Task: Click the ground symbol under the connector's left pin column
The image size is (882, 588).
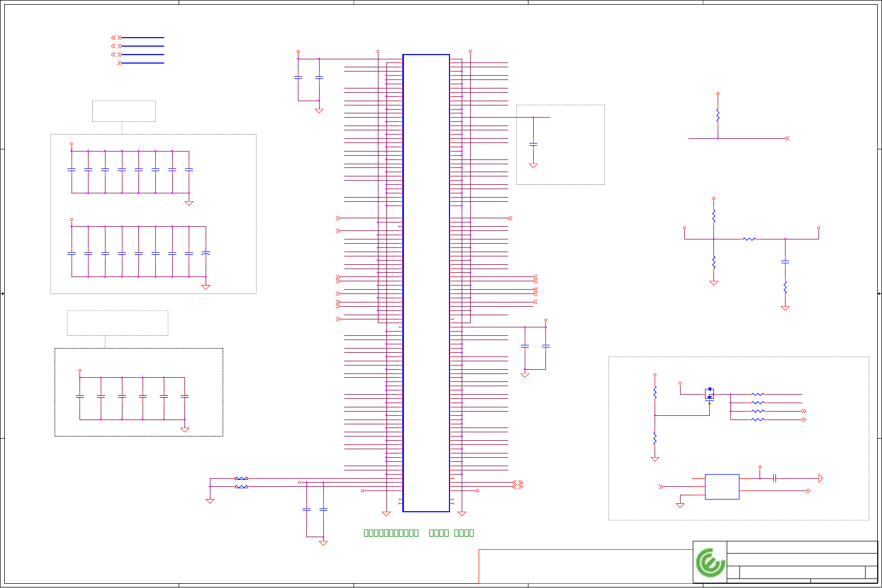Action: (x=386, y=514)
